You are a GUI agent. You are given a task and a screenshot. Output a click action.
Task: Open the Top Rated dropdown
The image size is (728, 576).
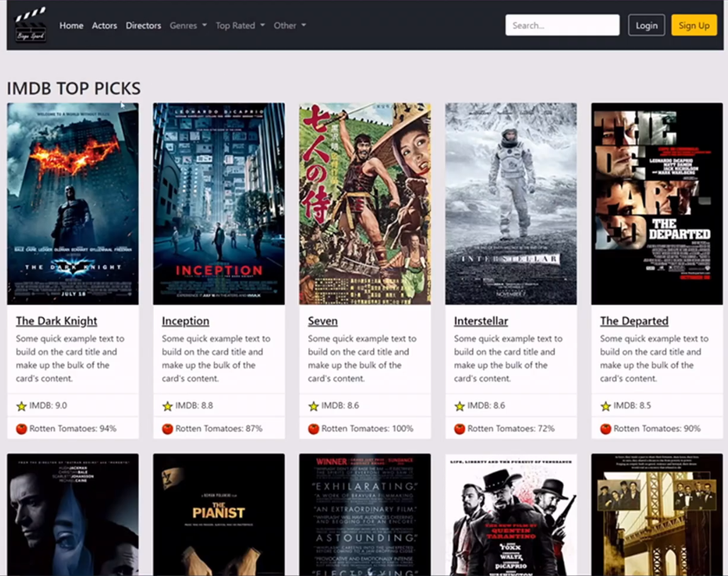point(240,26)
